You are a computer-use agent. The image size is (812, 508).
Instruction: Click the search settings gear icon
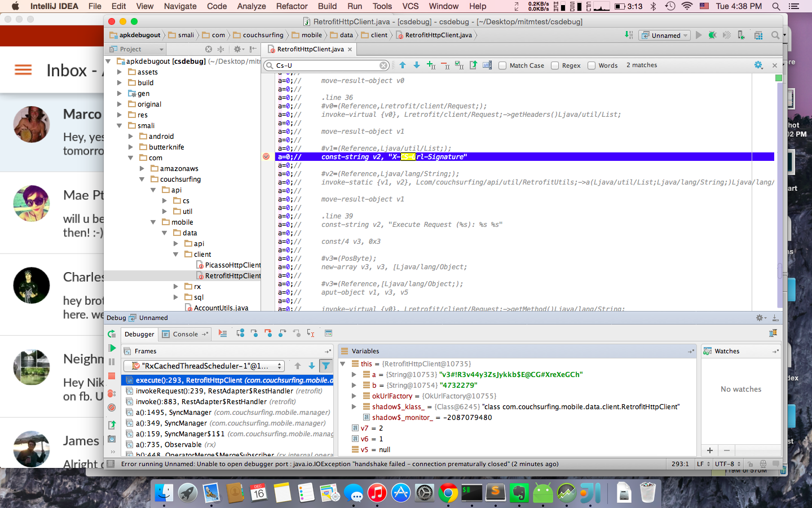[x=758, y=64]
